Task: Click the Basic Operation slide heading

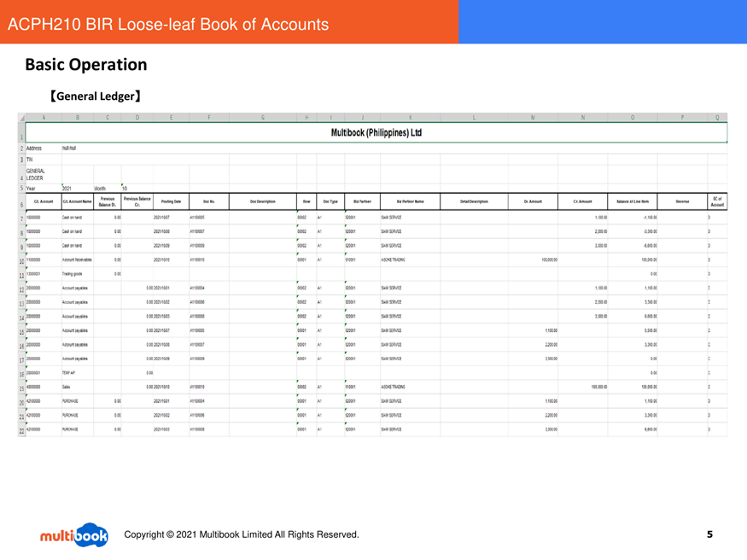Action: tap(86, 65)
